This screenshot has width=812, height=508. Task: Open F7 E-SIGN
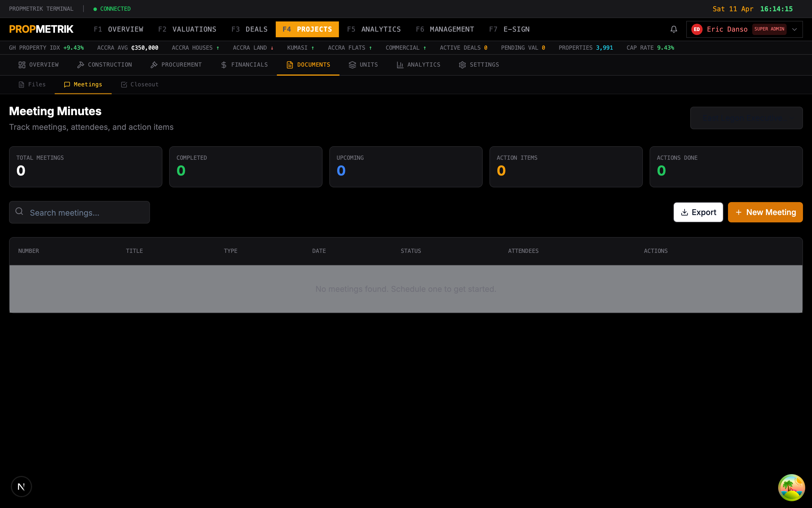[509, 29]
